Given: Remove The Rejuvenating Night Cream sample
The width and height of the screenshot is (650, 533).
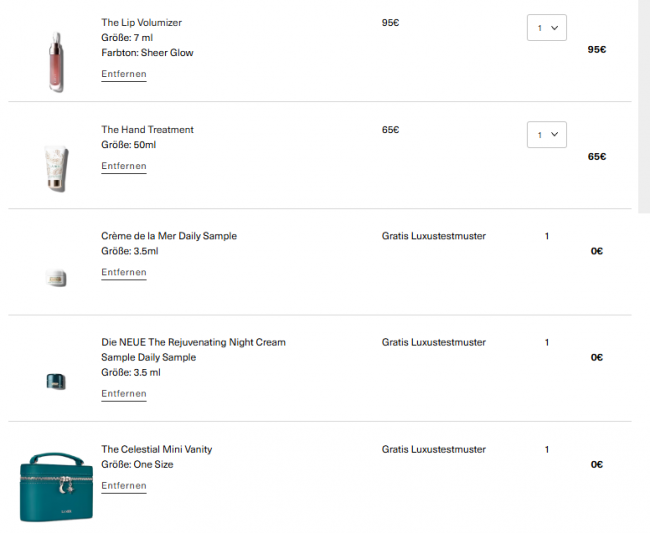Looking at the screenshot, I should pos(124,394).
